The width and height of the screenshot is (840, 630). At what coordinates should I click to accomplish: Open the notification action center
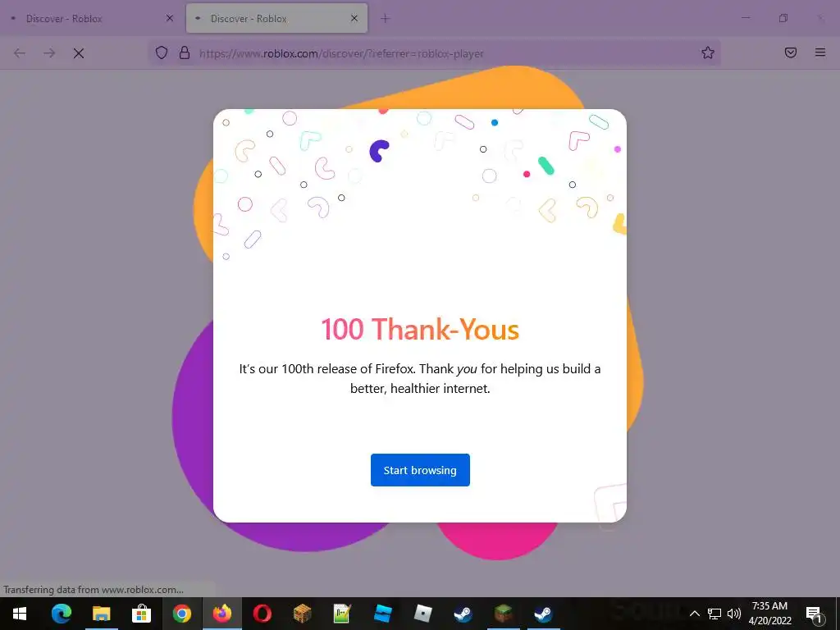[814, 614]
